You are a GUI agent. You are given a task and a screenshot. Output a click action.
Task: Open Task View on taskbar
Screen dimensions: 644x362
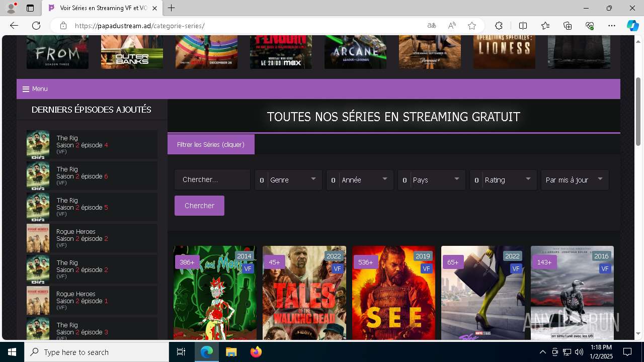coord(181,352)
